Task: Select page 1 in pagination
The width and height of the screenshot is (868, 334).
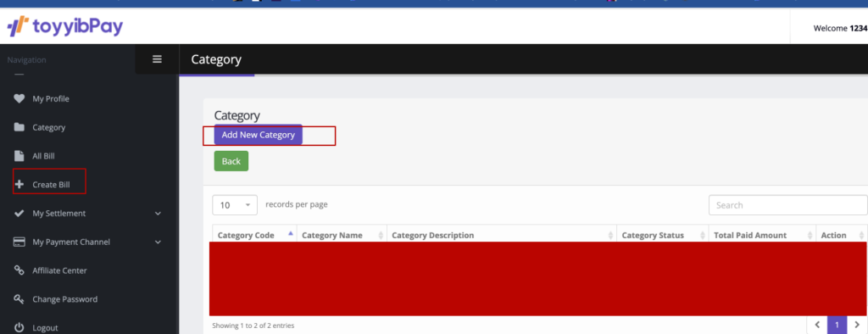Action: pos(837,325)
